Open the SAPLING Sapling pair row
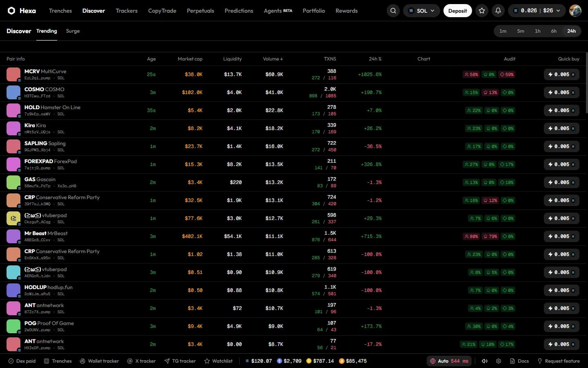 tap(293, 146)
